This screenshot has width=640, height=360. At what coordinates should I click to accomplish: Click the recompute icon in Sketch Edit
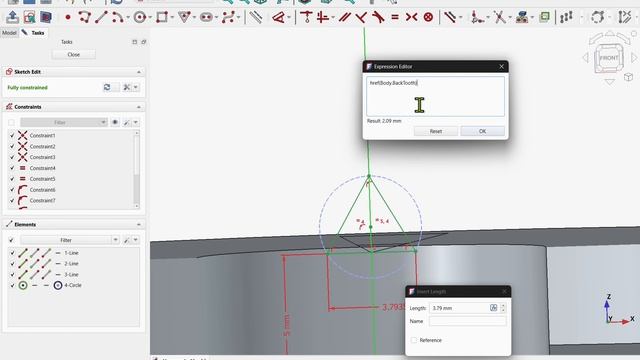coord(107,87)
